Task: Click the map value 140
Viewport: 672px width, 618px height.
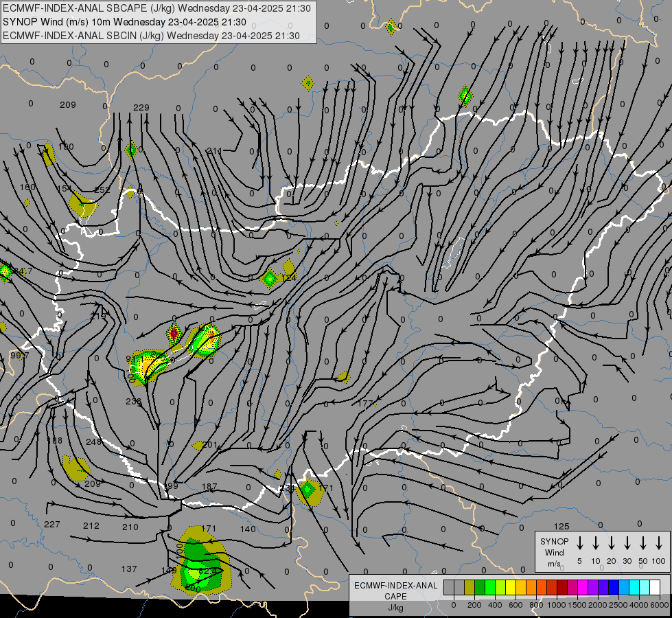Action: click(248, 529)
